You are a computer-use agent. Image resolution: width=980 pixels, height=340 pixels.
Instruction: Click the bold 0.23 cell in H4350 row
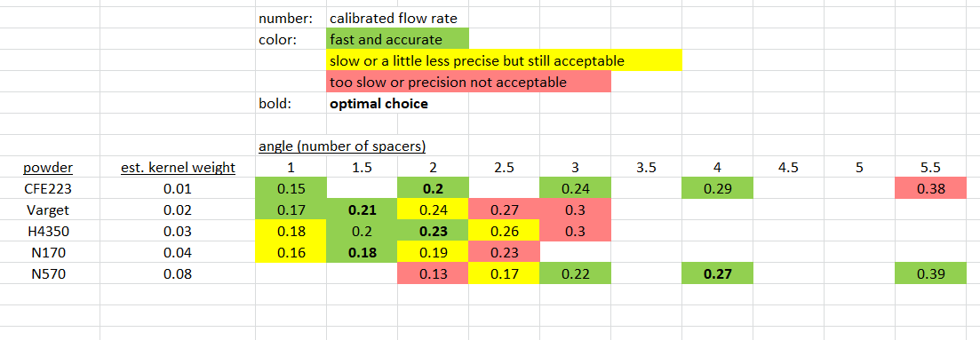[x=433, y=231]
